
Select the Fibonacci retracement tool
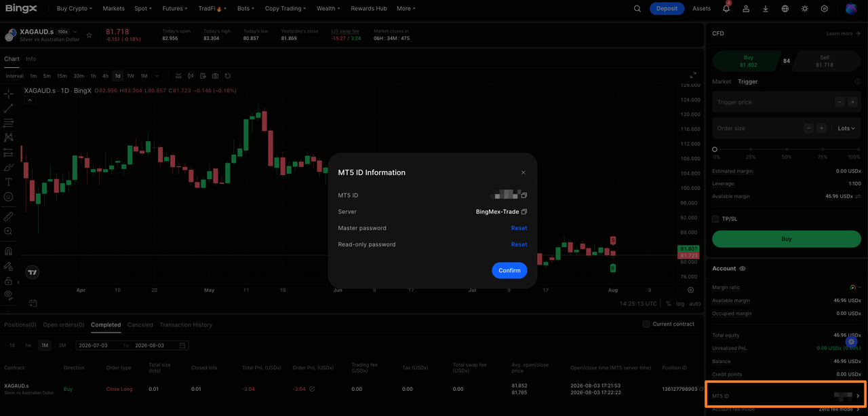[8, 123]
